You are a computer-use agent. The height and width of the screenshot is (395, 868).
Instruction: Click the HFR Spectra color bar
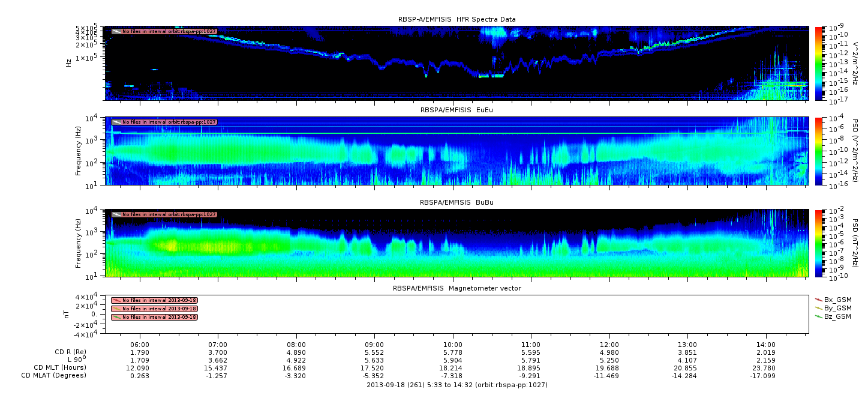(818, 63)
